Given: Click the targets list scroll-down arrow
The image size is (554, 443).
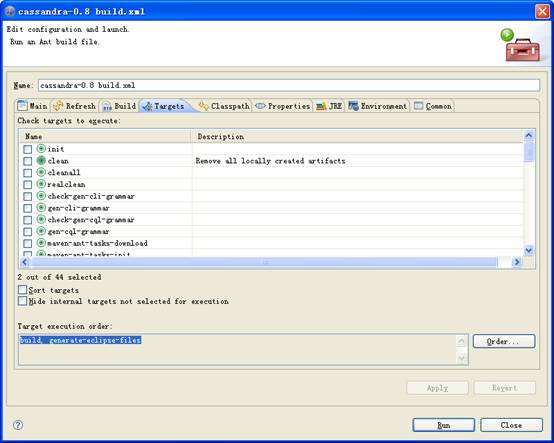Looking at the screenshot, I should (529, 250).
